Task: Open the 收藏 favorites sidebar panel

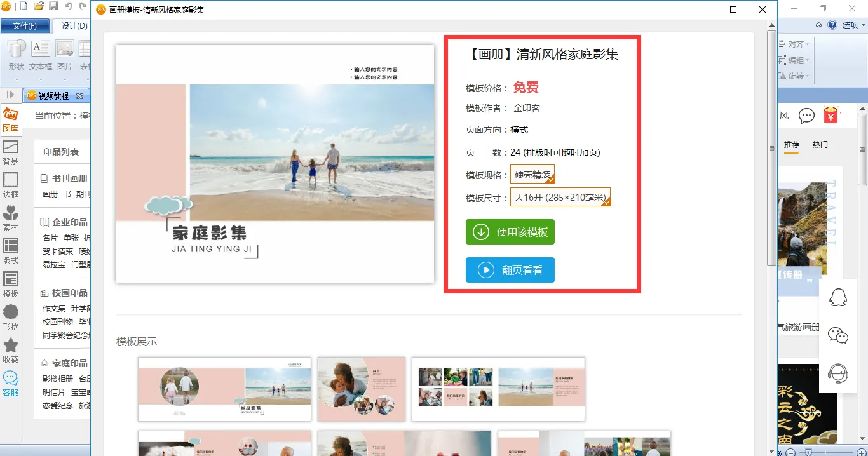Action: point(11,351)
